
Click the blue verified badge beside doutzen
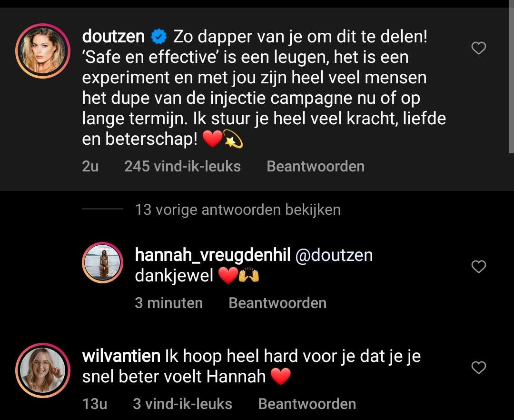click(x=158, y=37)
